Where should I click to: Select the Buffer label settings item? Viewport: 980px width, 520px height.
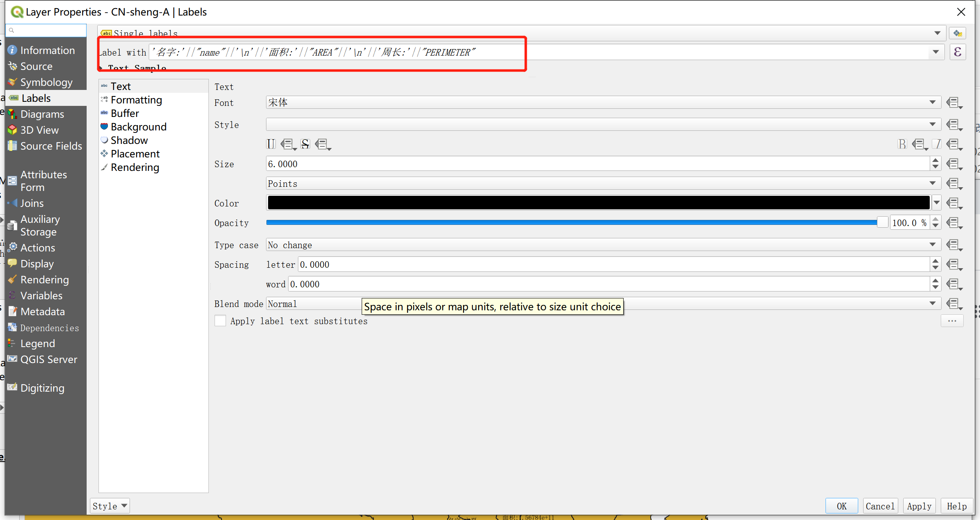pos(125,113)
